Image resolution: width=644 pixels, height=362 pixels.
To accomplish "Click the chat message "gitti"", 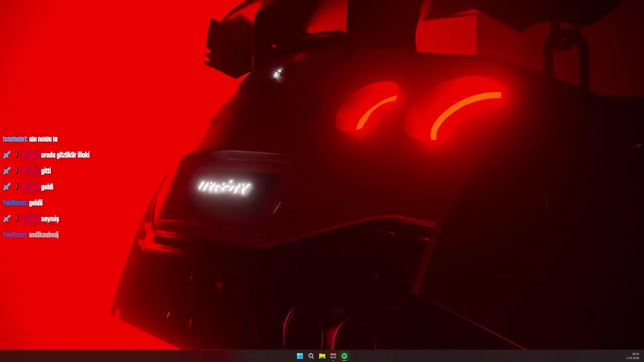I will point(46,171).
